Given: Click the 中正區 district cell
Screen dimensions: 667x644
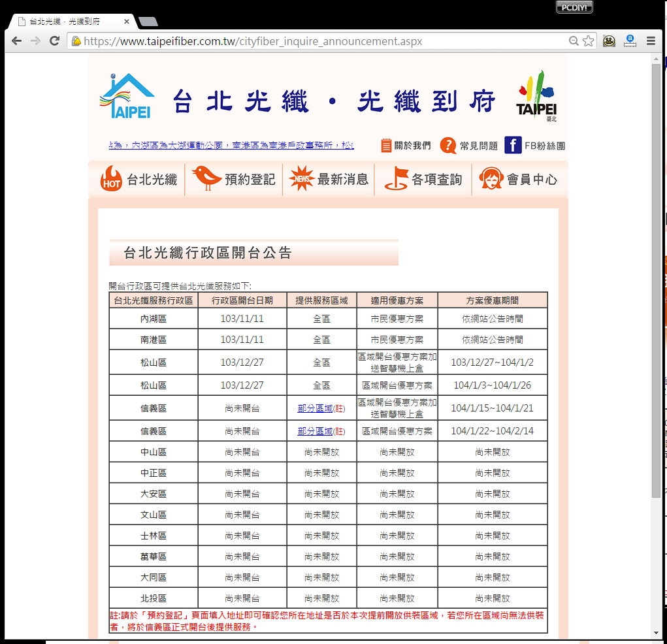Looking at the screenshot, I should (154, 473).
